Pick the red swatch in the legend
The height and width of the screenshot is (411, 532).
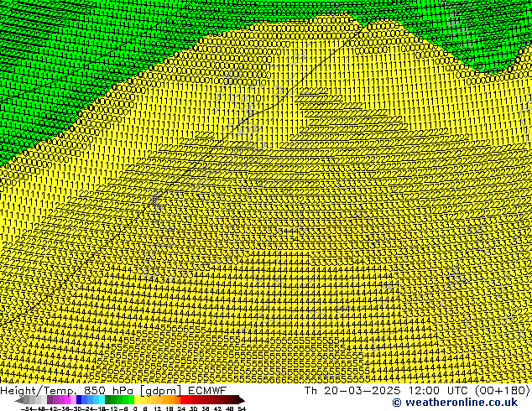tap(190, 400)
